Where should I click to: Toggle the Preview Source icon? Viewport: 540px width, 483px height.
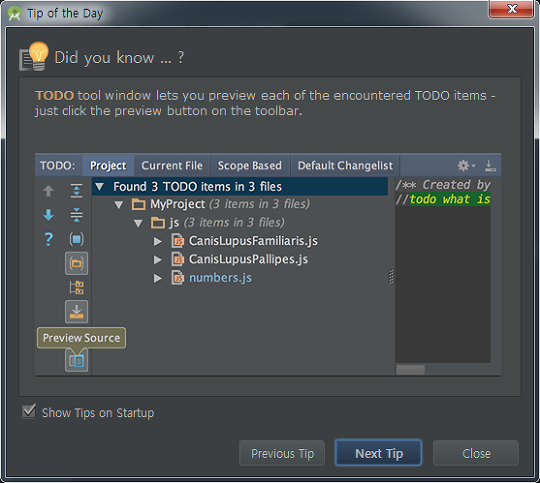click(x=76, y=361)
